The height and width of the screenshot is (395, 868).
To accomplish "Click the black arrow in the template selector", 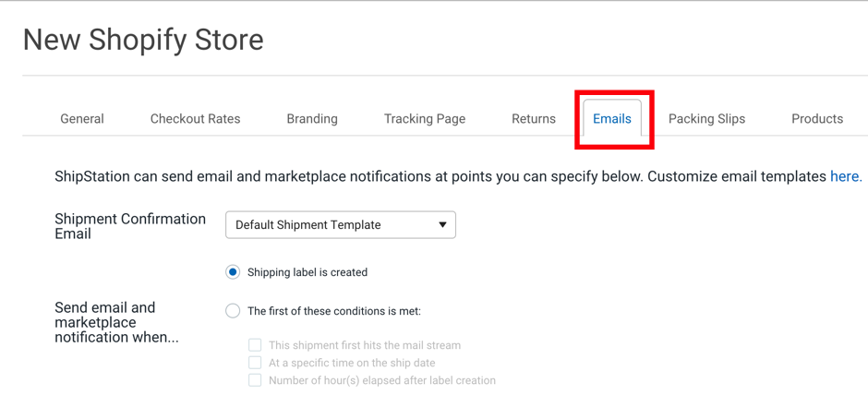I will click(x=442, y=225).
